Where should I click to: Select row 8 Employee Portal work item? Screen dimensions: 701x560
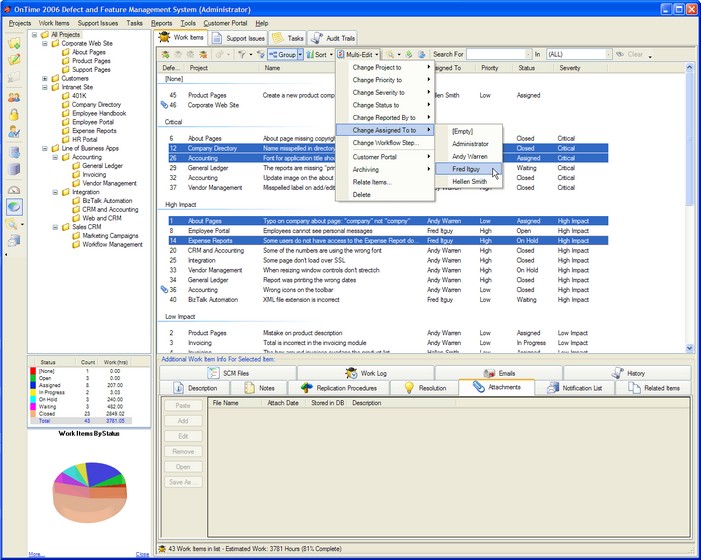[x=388, y=231]
